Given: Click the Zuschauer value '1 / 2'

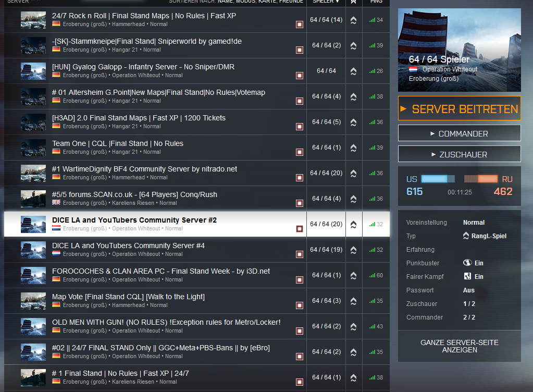Looking at the screenshot, I should click(x=469, y=303).
